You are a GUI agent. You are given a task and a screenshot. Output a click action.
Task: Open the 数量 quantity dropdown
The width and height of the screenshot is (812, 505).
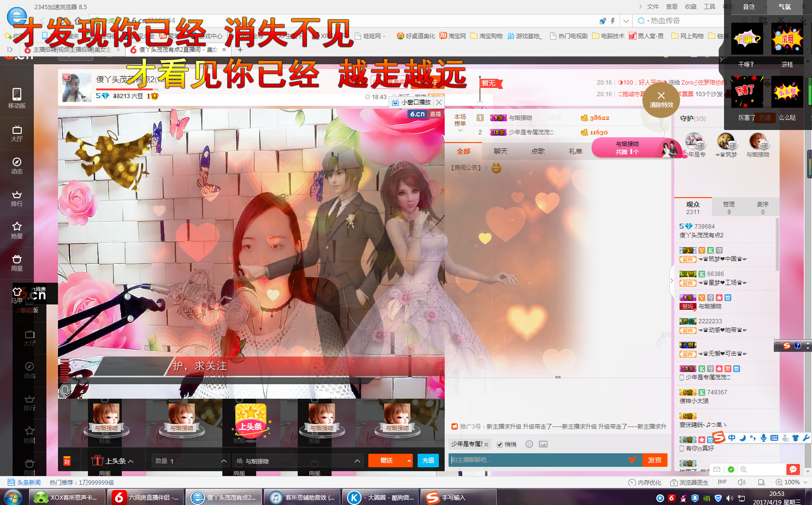pos(190,461)
